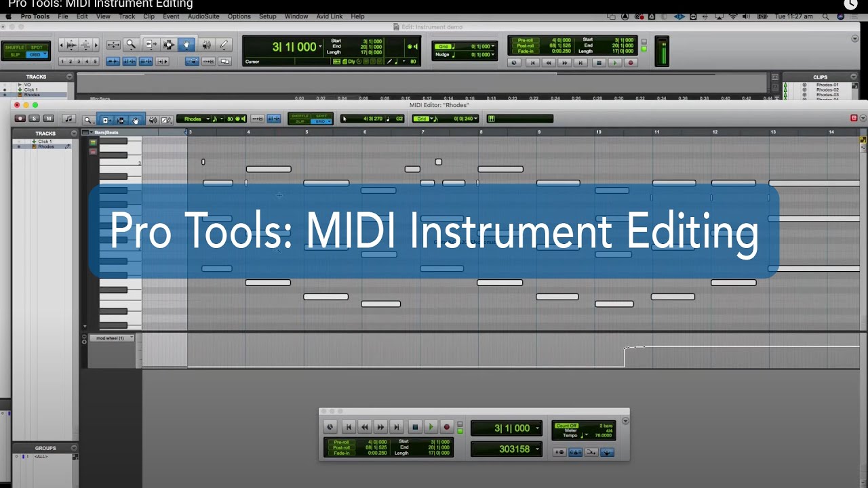Open Tracks list menu in Edit window
Viewport: 868px width, 488px height.
[x=69, y=77]
